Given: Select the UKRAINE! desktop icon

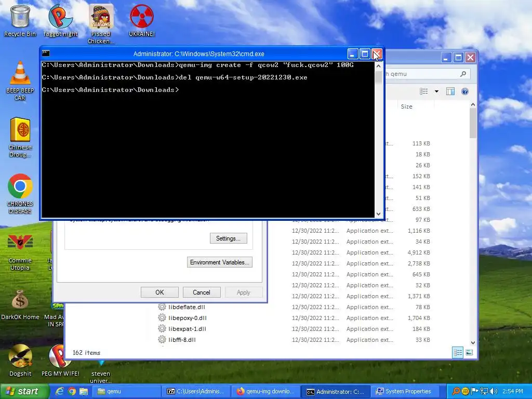Looking at the screenshot, I should click(x=141, y=20).
